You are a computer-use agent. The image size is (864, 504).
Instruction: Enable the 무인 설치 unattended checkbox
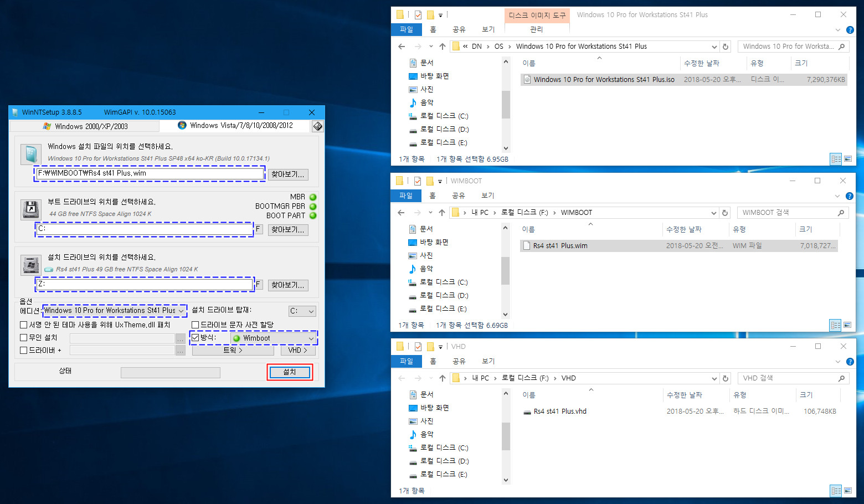(x=24, y=337)
